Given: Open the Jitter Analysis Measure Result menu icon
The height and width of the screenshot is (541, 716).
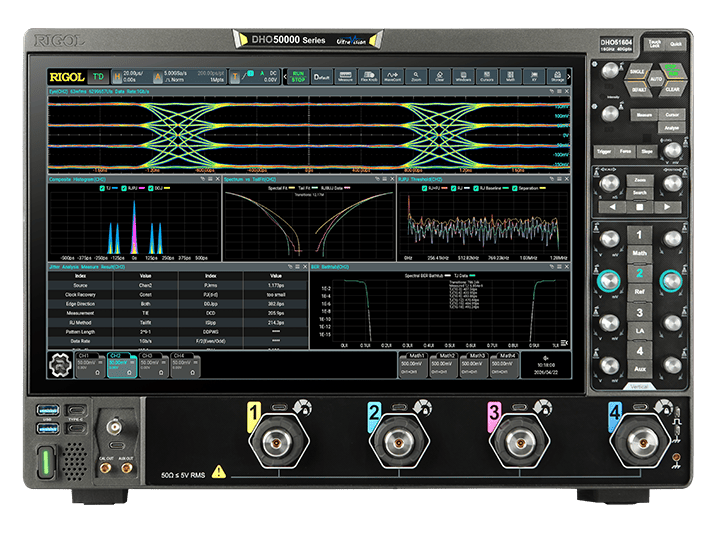Looking at the screenshot, I should (297, 267).
